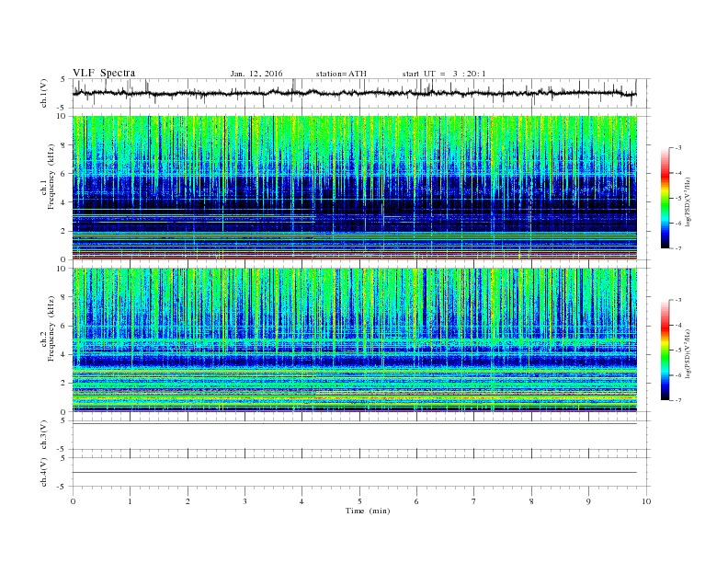The width and height of the screenshot is (728, 563).
Task: Click the "-3" tick on ch.2 colorbar
Action: click(678, 300)
